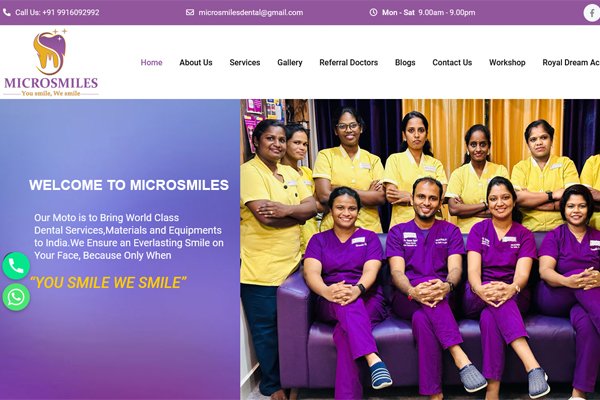600x400 pixels.
Task: Click the Call Us +91 9916092992 number
Action: (57, 12)
